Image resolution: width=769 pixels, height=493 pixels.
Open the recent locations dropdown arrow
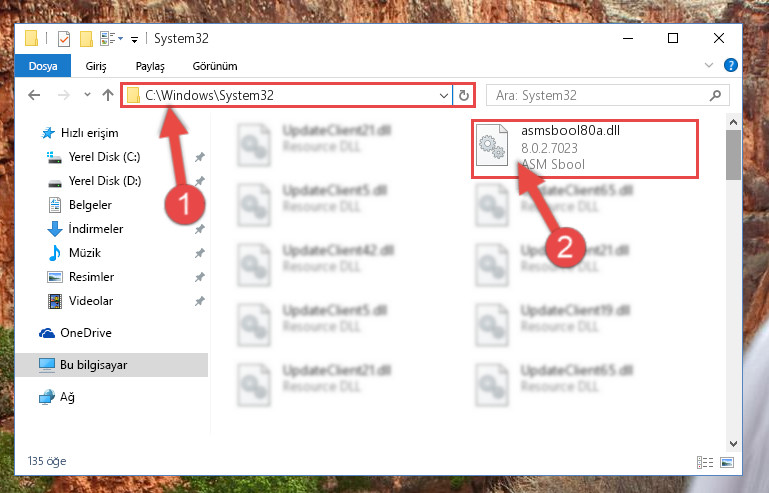(x=87, y=94)
